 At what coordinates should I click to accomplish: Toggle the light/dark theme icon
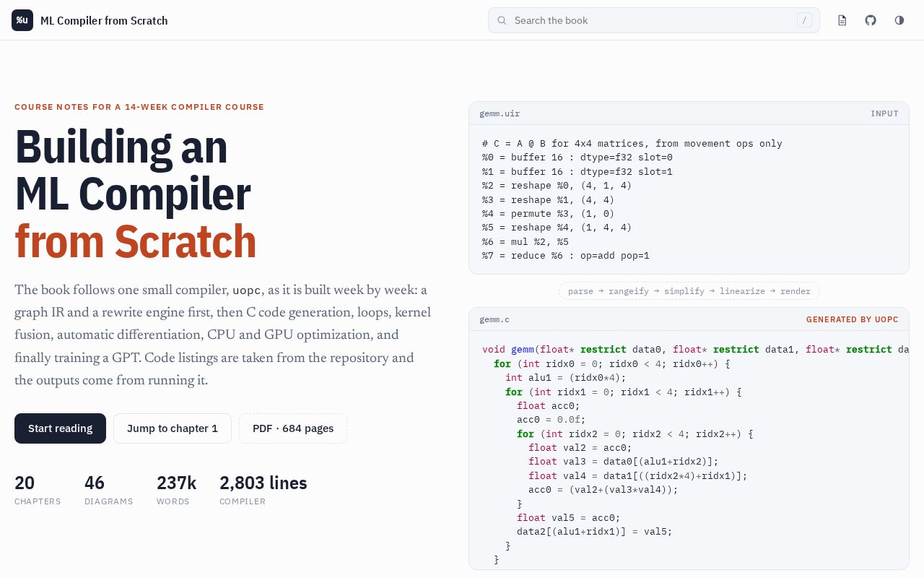pos(899,20)
